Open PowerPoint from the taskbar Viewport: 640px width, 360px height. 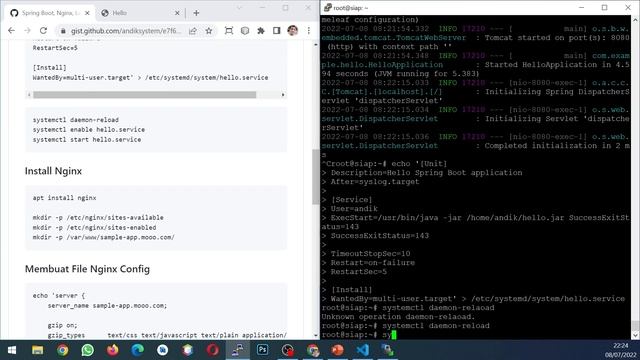click(x=338, y=350)
